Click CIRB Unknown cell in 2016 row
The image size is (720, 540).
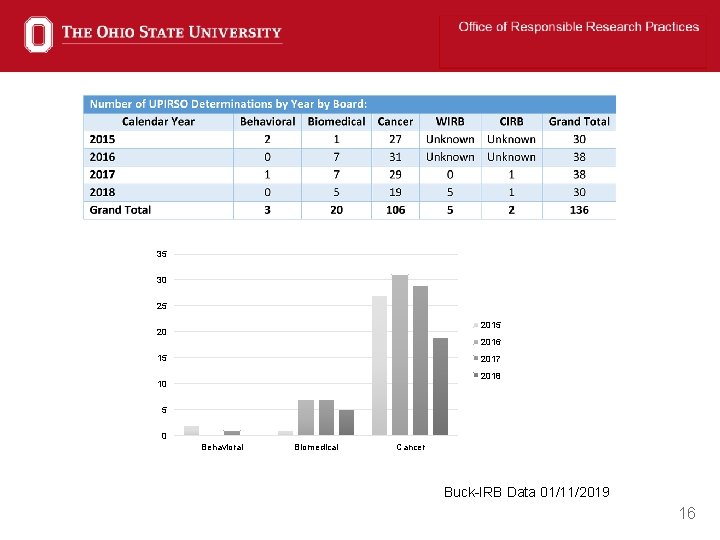click(512, 157)
